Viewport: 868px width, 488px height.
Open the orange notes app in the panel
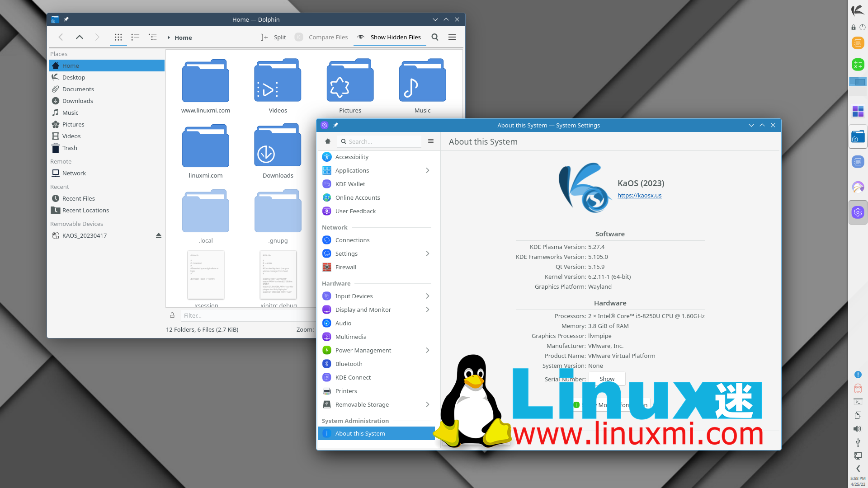point(858,43)
